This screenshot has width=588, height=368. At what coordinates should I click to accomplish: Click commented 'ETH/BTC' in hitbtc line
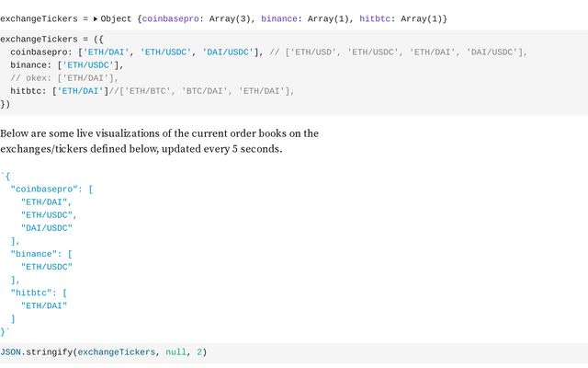147,91
